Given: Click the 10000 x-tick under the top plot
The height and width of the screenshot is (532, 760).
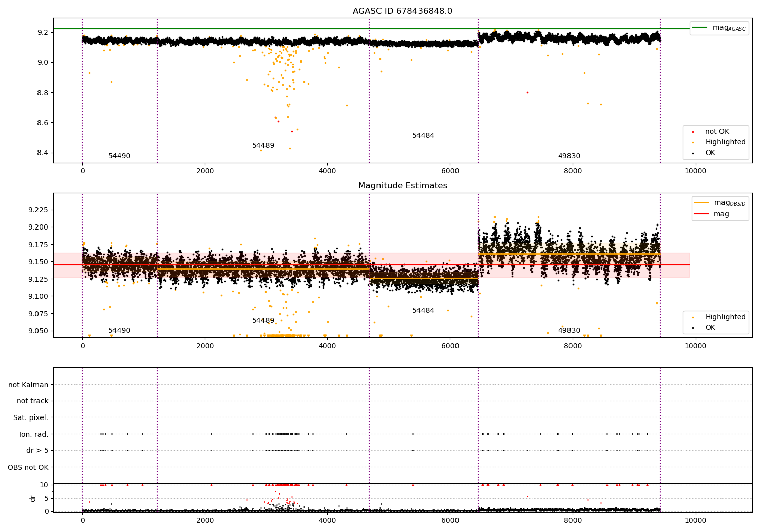Looking at the screenshot, I should pos(695,171).
